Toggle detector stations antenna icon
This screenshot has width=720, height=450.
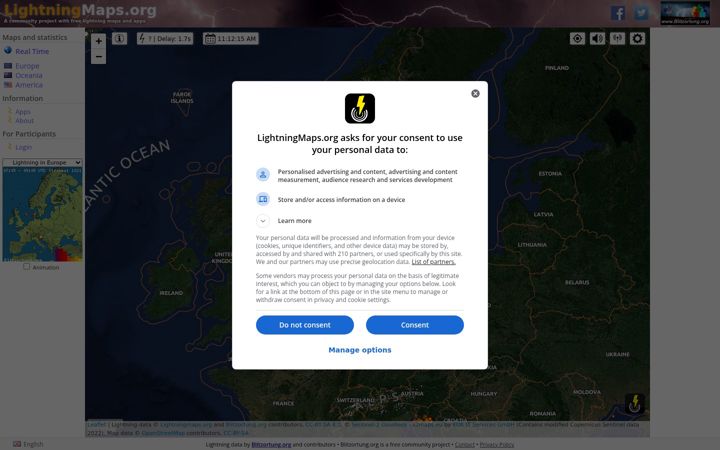pyautogui.click(x=617, y=39)
